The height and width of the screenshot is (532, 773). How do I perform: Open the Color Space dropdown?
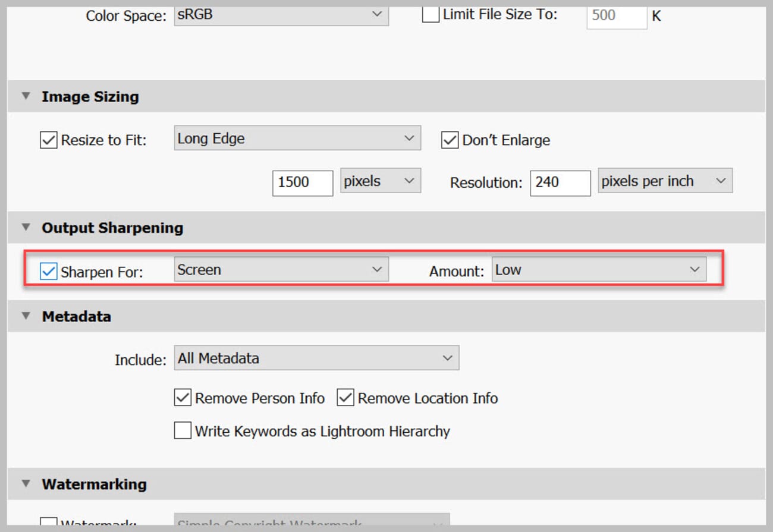click(279, 14)
